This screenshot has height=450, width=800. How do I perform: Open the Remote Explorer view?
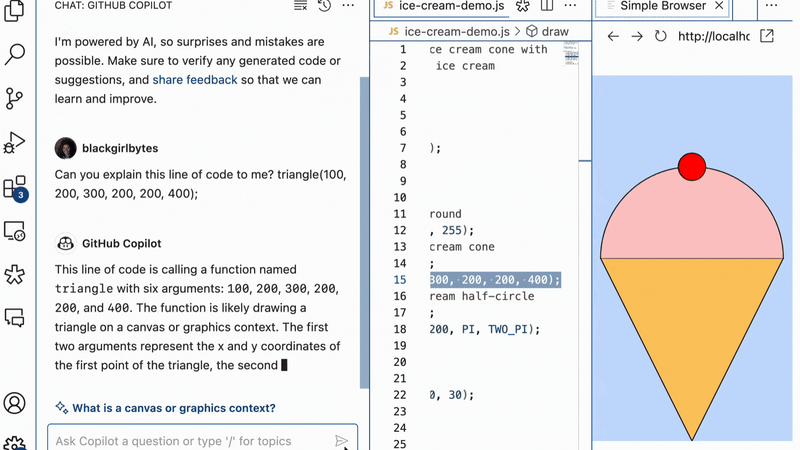coord(14,231)
